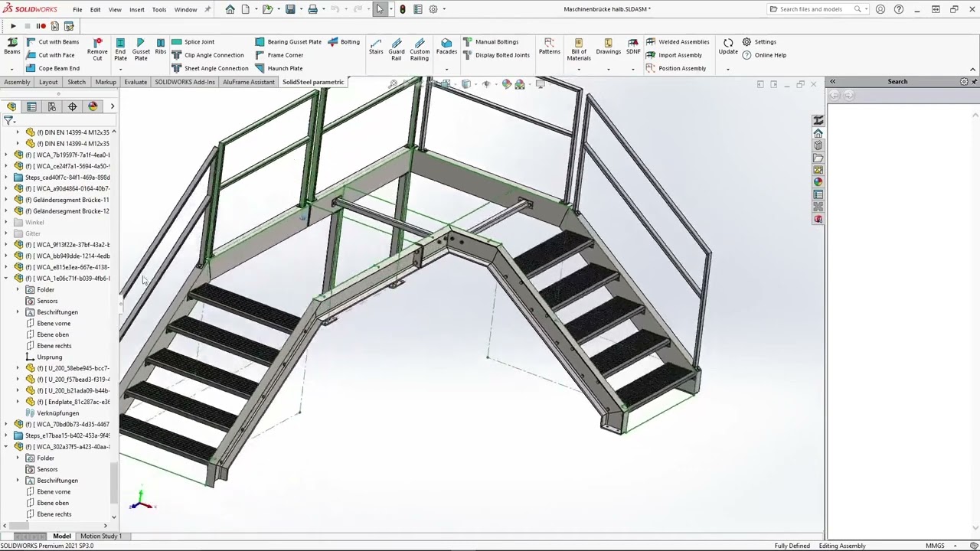Click the record/pause macro button

pyautogui.click(x=41, y=26)
